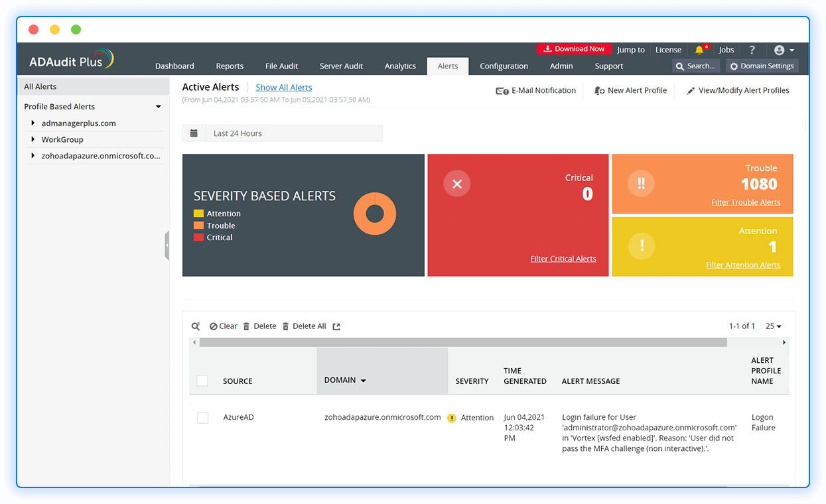This screenshot has width=826, height=504.
Task: Expand the admanagerplus.com tree node
Action: click(33, 123)
